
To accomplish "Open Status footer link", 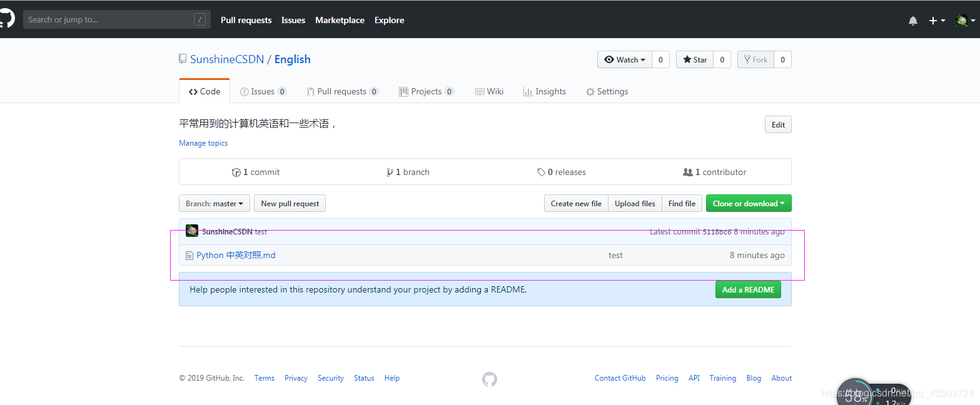I will 364,378.
